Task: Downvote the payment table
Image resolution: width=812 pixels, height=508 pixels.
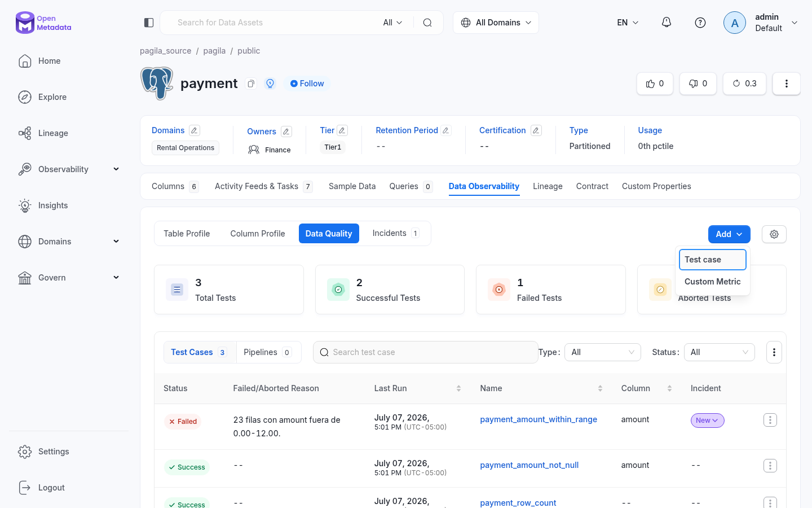Action: 698,84
